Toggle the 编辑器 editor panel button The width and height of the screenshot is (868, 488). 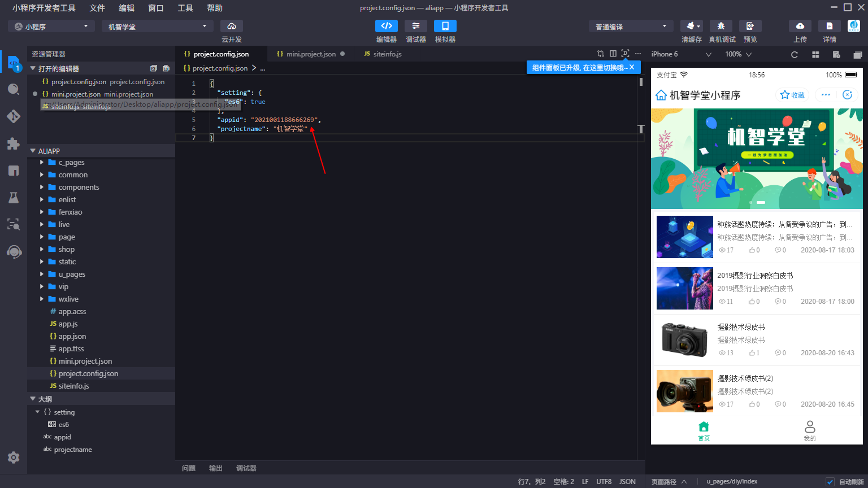[387, 26]
